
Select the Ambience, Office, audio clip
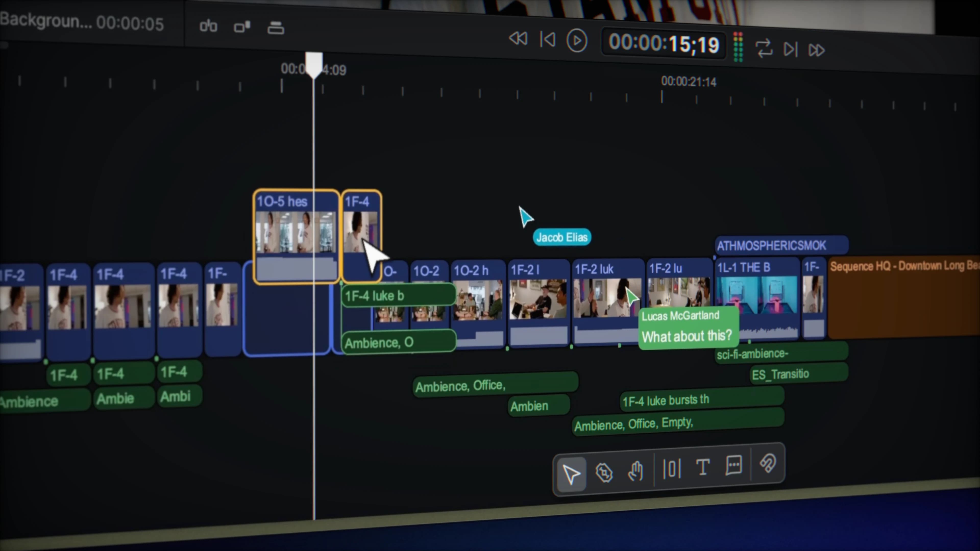(x=496, y=384)
